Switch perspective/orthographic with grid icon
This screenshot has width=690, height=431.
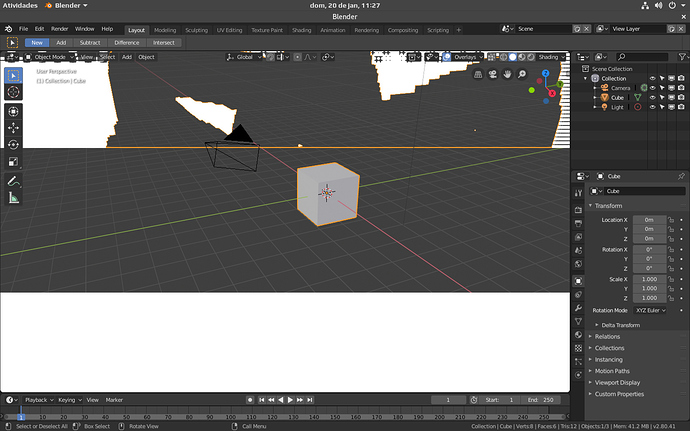pos(478,74)
